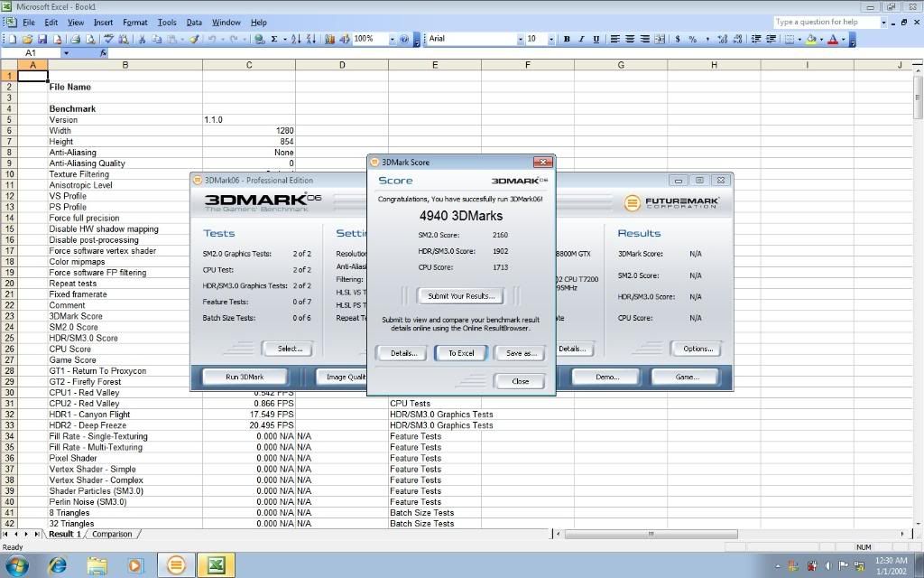Screen dimensions: 924x578
Task: Click Save as in the Score dialog
Action: (521, 353)
